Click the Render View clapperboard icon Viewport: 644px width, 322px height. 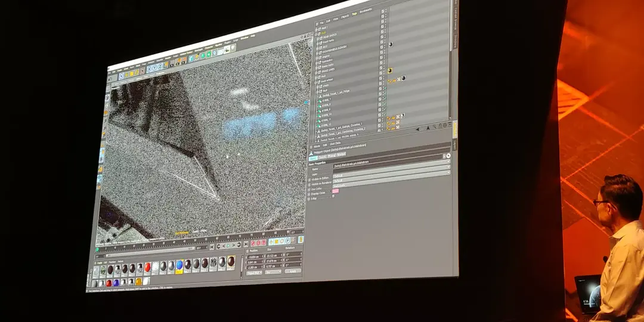point(172,64)
